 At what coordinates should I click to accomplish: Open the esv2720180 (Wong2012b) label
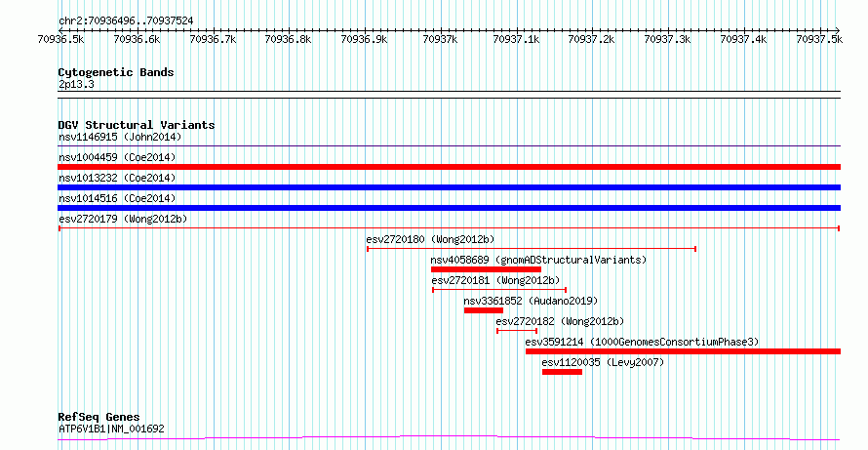click(x=430, y=239)
